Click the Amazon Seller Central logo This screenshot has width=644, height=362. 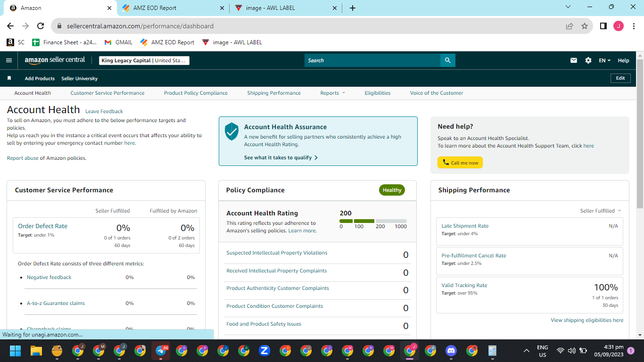click(55, 60)
